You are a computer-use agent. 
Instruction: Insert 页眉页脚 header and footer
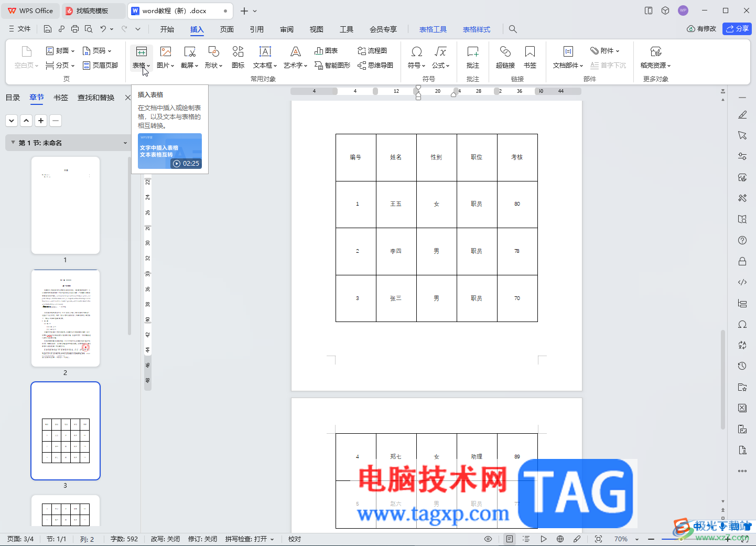tap(101, 66)
